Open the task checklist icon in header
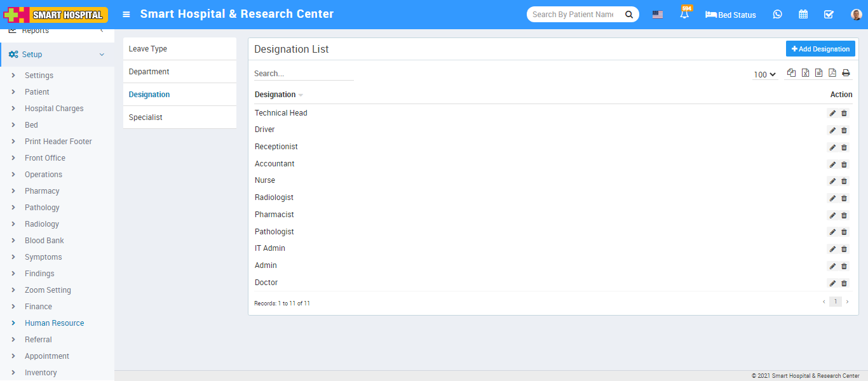Viewport: 868px width, 381px height. click(x=829, y=15)
